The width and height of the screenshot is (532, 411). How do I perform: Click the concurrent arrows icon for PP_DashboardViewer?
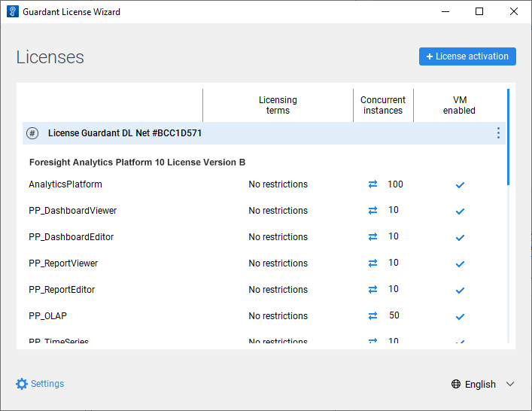coord(372,211)
